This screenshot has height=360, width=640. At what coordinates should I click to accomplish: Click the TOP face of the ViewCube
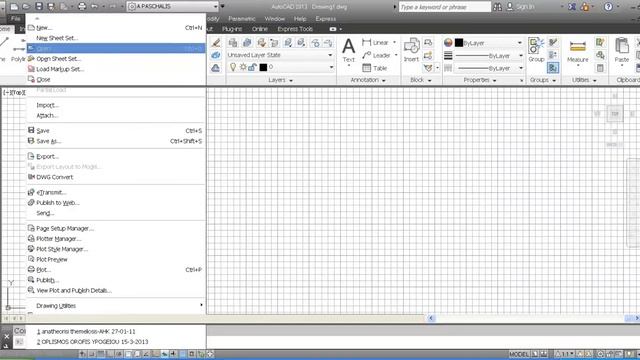tap(615, 113)
